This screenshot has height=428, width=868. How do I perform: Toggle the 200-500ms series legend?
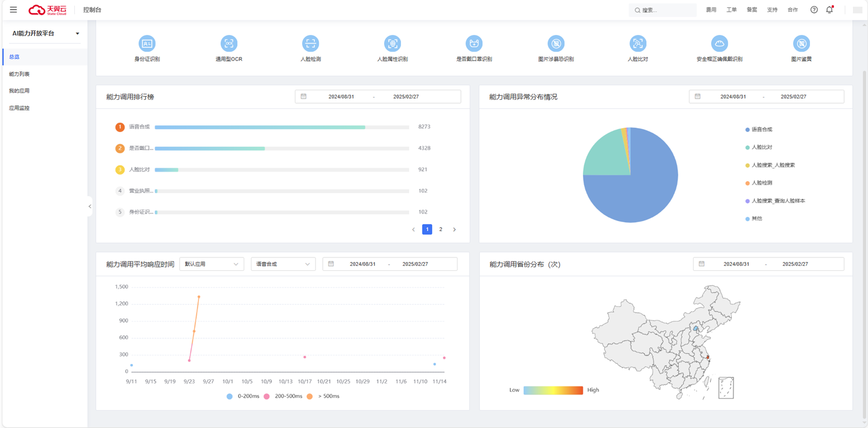(x=283, y=396)
